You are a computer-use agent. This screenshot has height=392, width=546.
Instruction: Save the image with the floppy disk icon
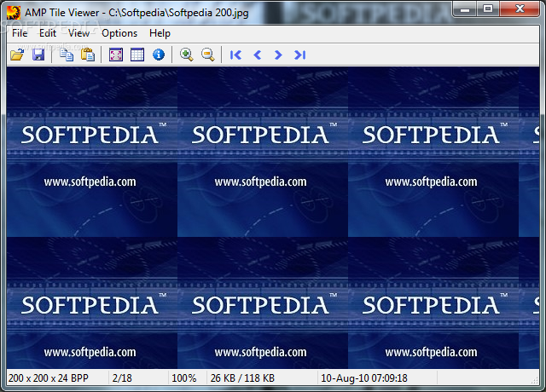[x=38, y=55]
